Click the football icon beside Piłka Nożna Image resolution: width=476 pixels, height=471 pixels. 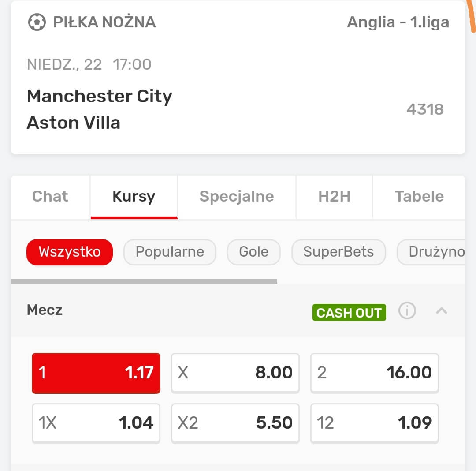(x=37, y=22)
